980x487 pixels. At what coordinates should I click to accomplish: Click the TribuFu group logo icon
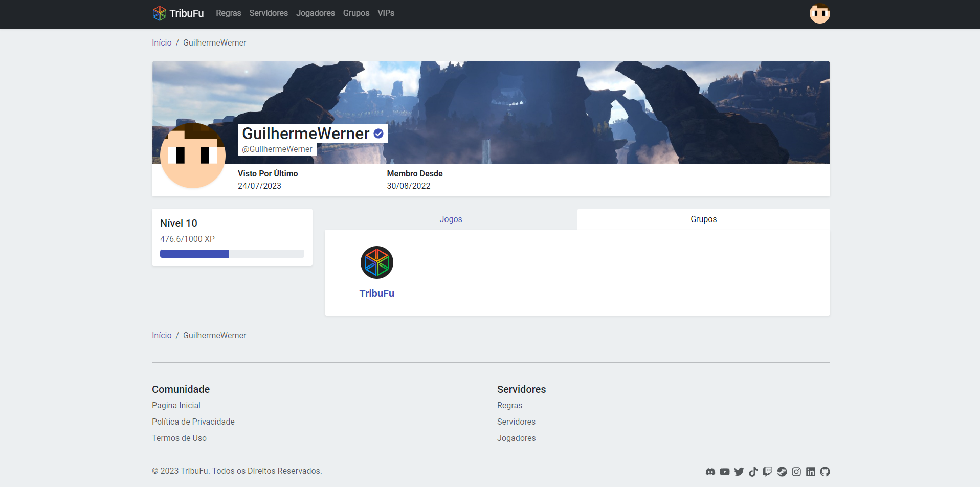coord(377,262)
